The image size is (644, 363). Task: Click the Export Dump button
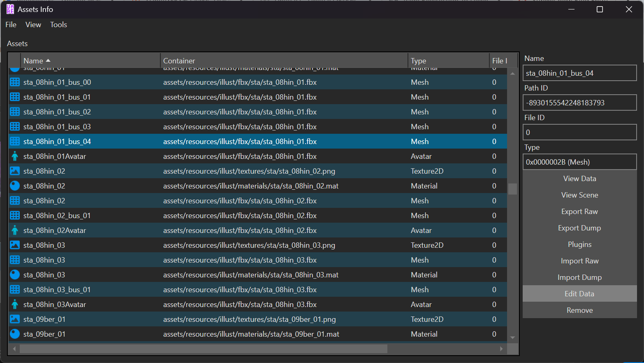(580, 228)
